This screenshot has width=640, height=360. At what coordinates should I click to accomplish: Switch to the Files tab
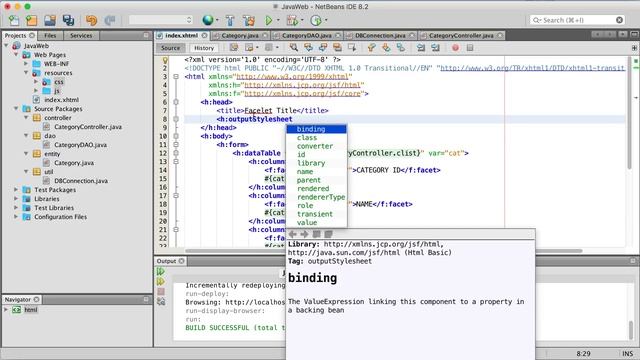(50, 36)
